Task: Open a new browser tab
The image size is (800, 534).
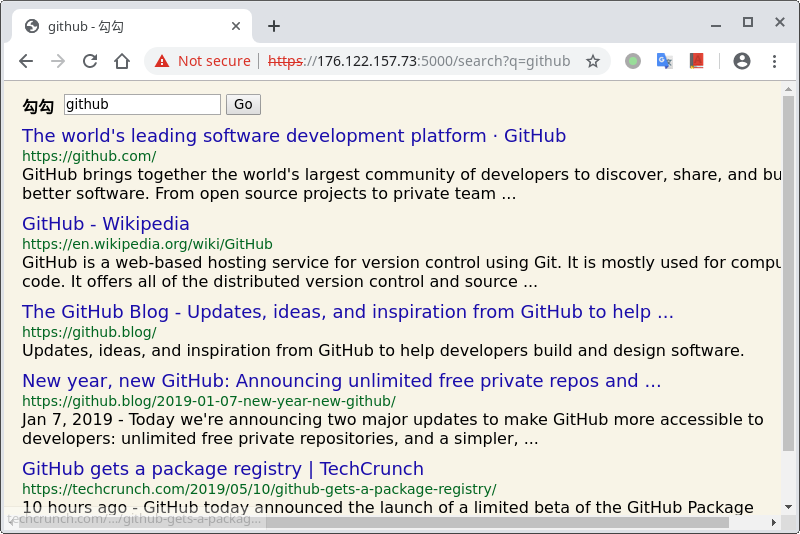Action: coord(274,26)
